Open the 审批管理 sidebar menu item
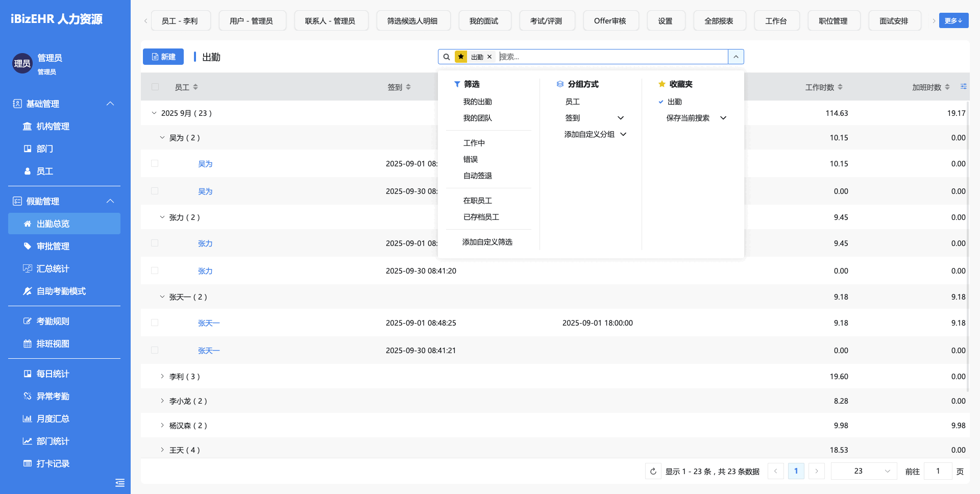The width and height of the screenshot is (980, 494). pos(53,246)
